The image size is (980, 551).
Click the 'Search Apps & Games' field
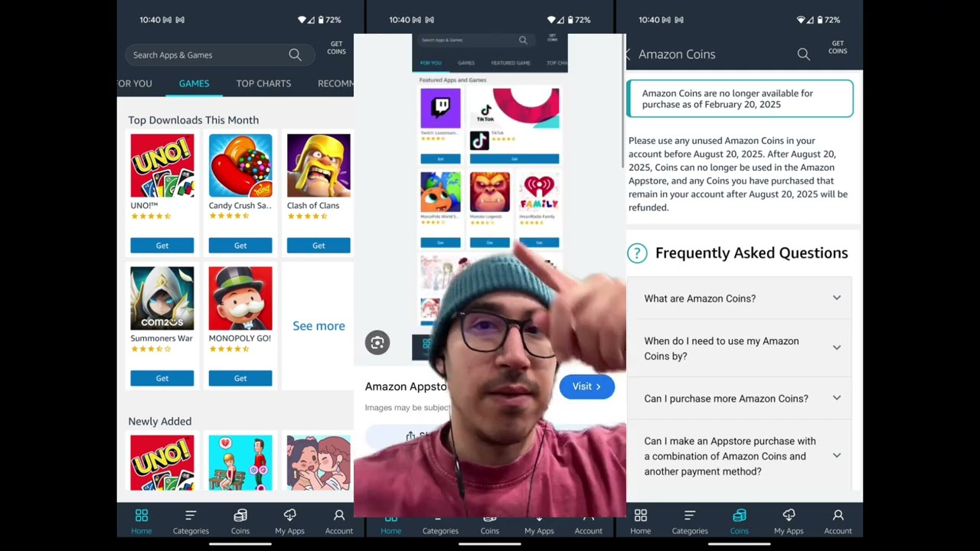[220, 54]
